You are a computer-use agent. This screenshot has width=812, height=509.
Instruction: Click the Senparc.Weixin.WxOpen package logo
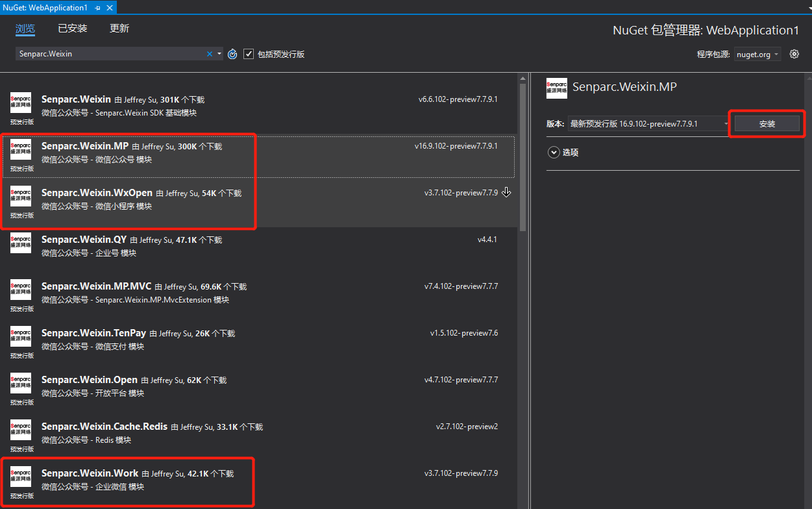[21, 197]
